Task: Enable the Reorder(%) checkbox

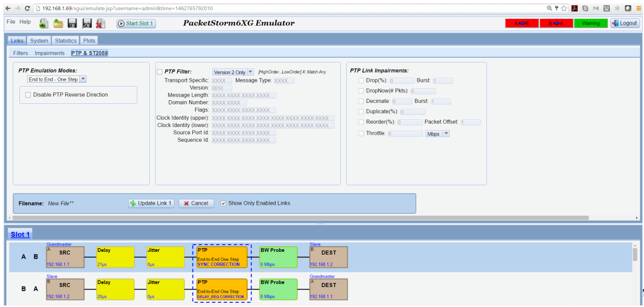Action: click(361, 122)
